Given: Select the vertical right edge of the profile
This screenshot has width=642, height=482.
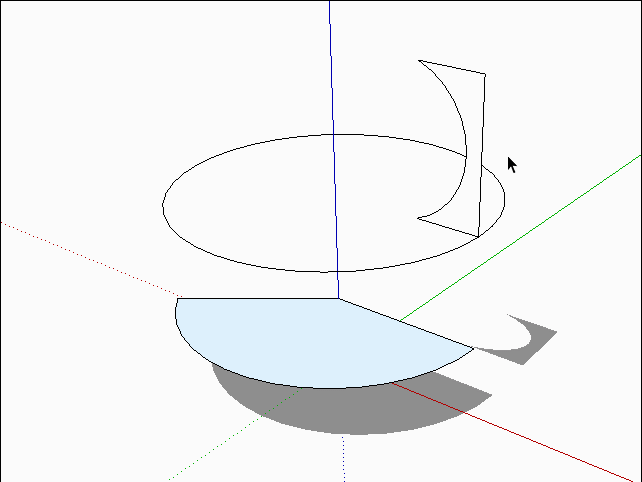Looking at the screenshot, I should (x=482, y=150).
